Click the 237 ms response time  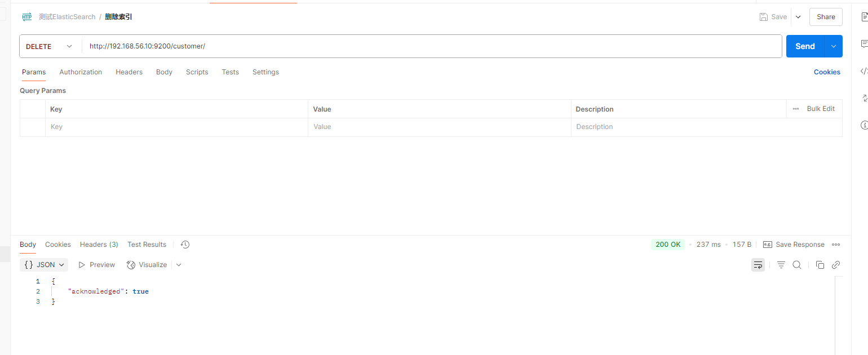coord(708,245)
